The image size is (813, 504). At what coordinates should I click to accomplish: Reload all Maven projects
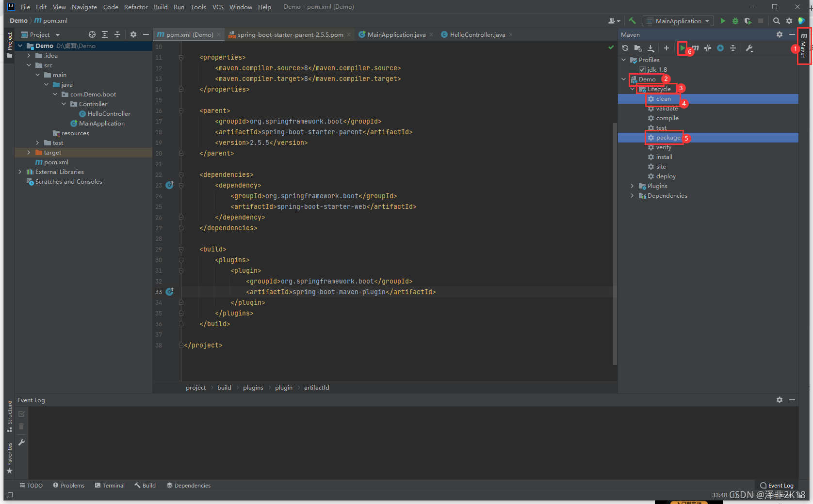(x=625, y=48)
